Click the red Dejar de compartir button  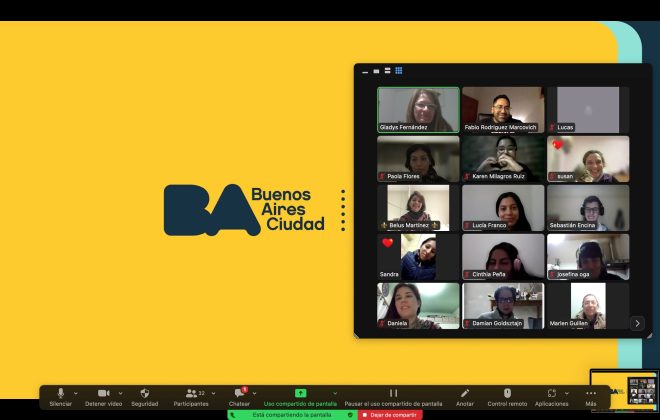tap(390, 415)
